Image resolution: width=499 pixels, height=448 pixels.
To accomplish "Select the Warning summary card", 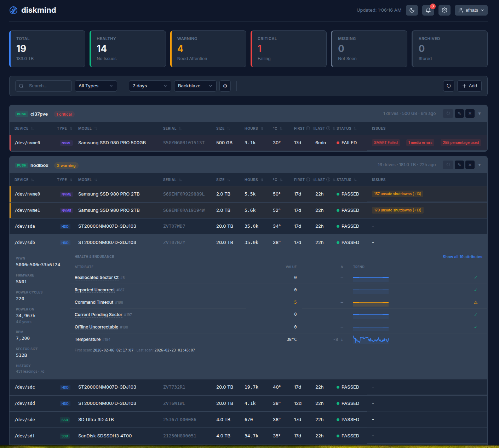I will (208, 49).
